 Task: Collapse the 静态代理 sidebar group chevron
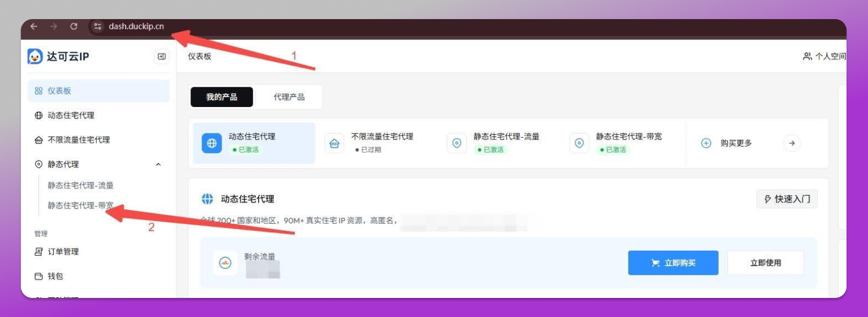[159, 165]
